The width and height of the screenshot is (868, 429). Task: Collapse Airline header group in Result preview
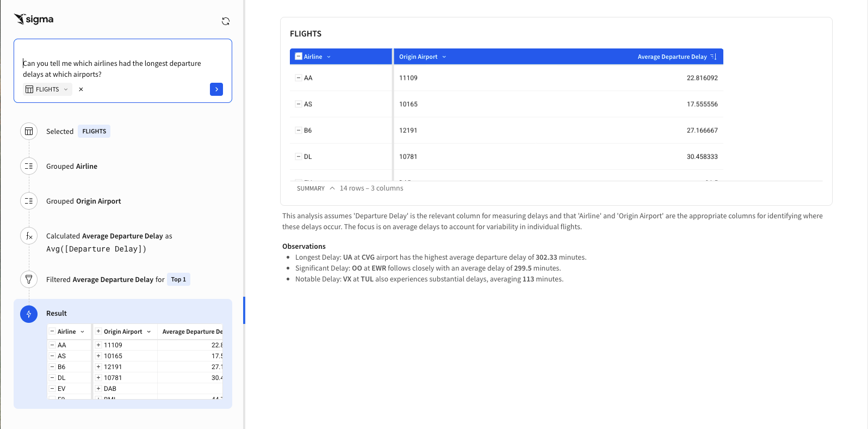(x=52, y=331)
